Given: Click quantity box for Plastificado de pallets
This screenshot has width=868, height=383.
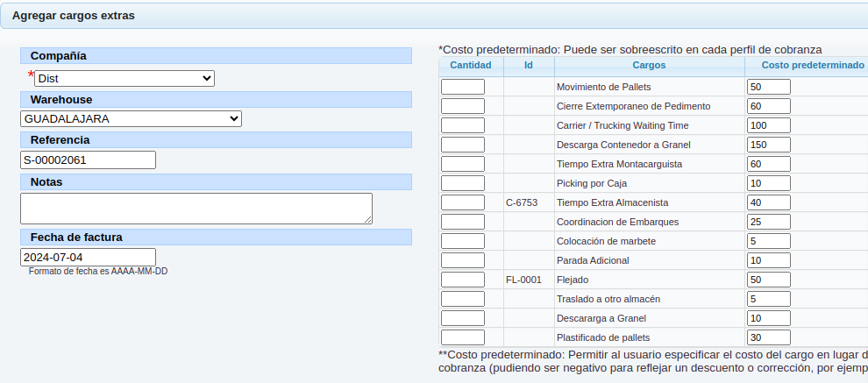Looking at the screenshot, I should [x=463, y=337].
